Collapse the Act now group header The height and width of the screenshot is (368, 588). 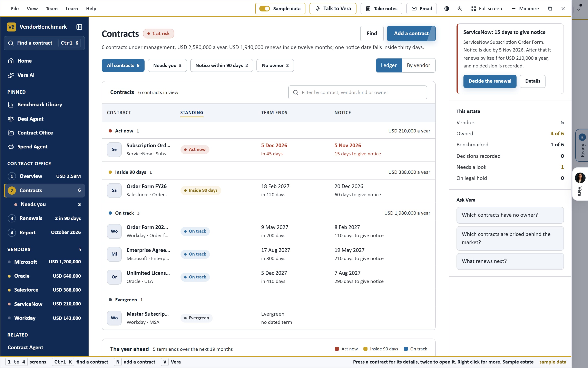tap(268, 131)
